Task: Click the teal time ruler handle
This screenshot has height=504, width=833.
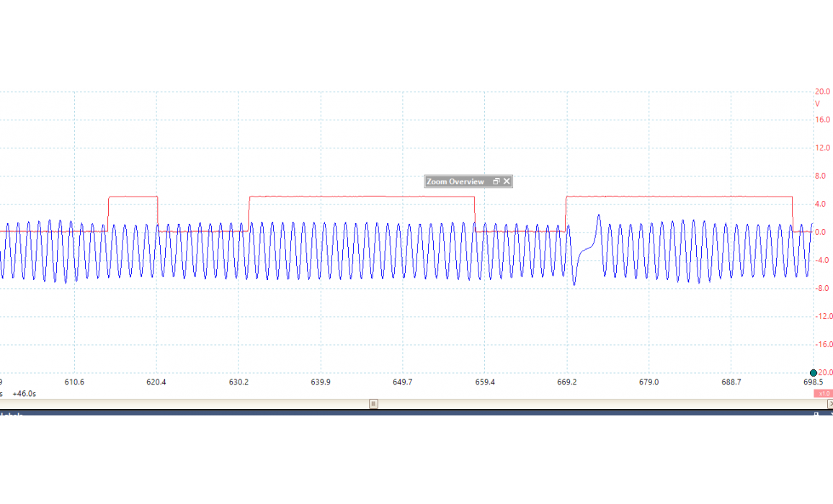Action: 814,373
